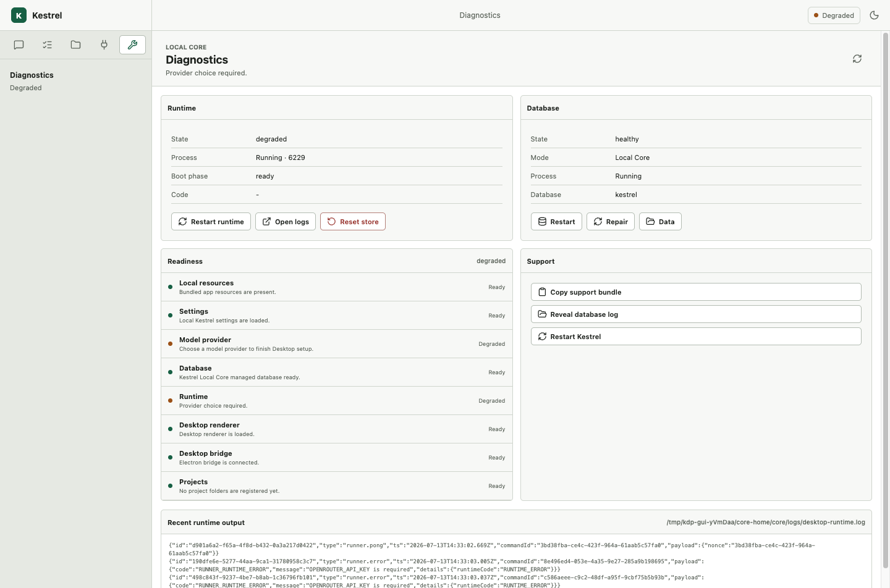Click the 'Running · 6229' process value
The width and height of the screenshot is (890, 588).
(281, 157)
